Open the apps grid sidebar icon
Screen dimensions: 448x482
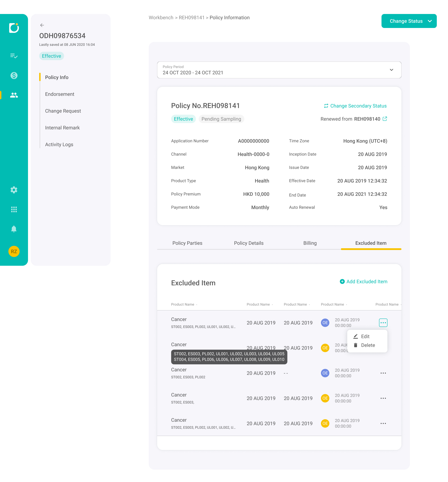14,209
